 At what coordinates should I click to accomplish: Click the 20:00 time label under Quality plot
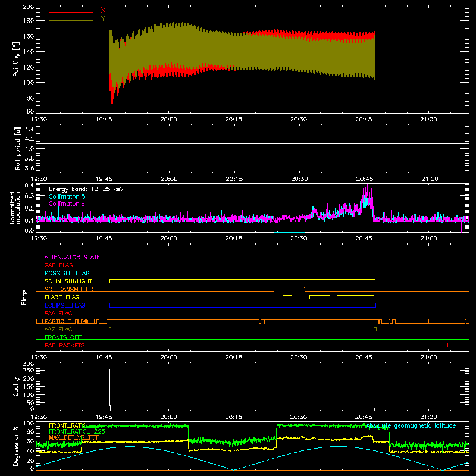coord(169,417)
